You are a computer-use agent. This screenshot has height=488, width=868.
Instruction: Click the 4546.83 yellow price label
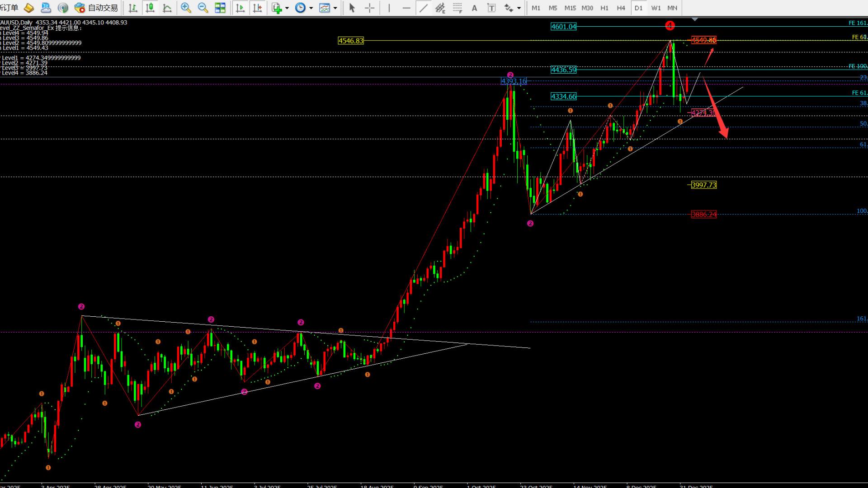pyautogui.click(x=351, y=41)
